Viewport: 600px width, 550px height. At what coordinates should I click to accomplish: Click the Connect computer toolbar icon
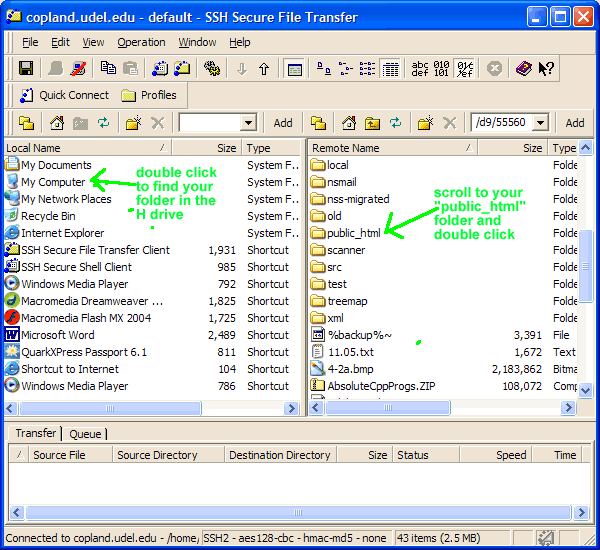[56, 69]
